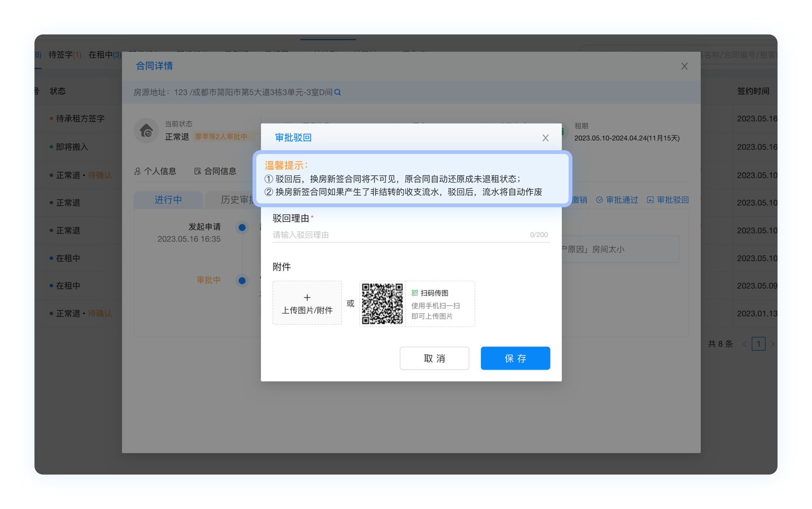Click the 2023.05.09 date cell
This screenshot has width=812, height=509.
757,286
